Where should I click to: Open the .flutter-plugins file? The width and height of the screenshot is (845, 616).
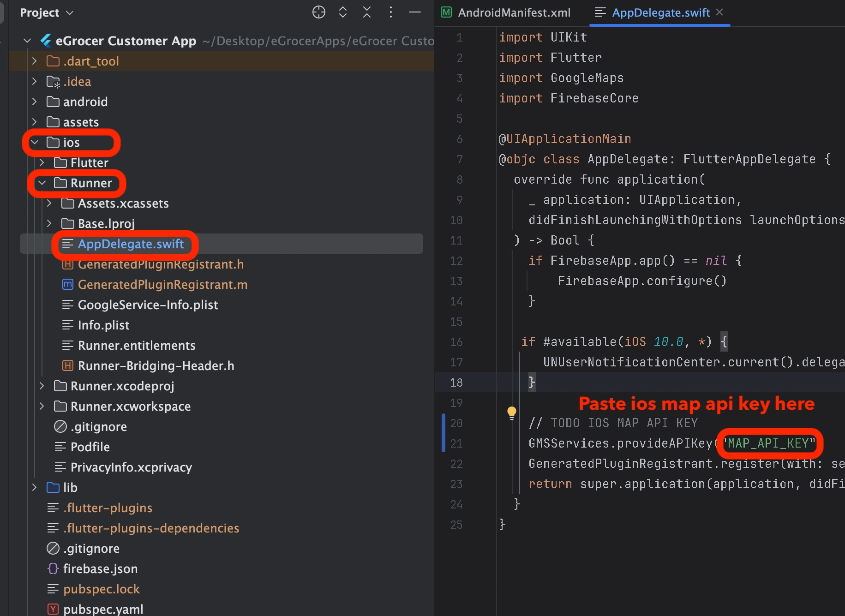coord(108,508)
